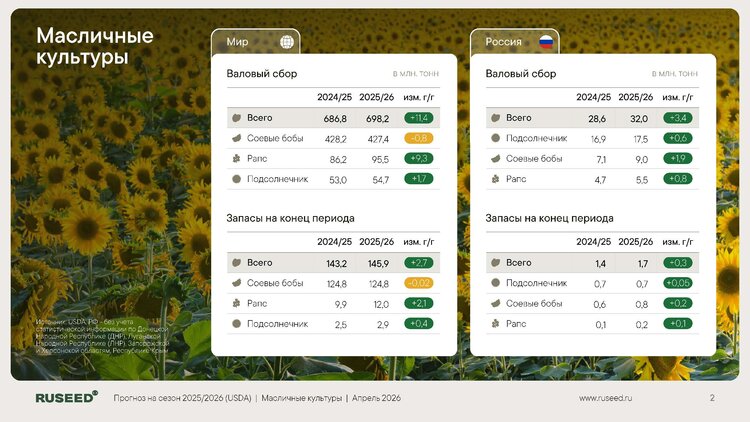Select the Рапс icon in Russia's Запасы table
750x422 pixels.
[493, 324]
